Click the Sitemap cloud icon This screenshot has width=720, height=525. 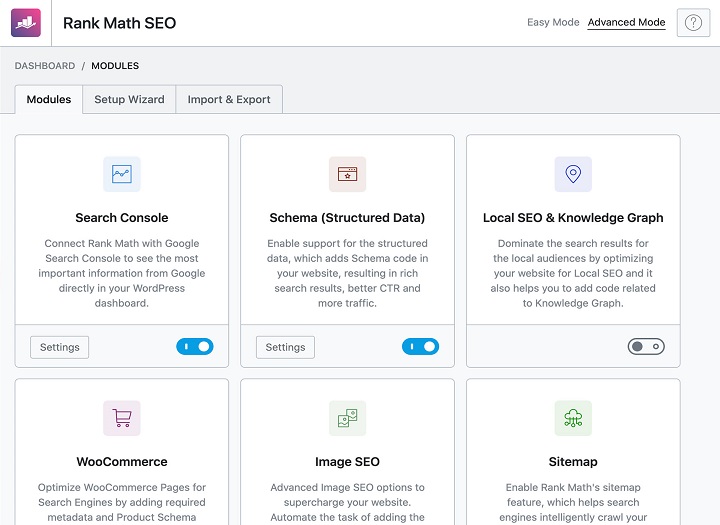[573, 418]
